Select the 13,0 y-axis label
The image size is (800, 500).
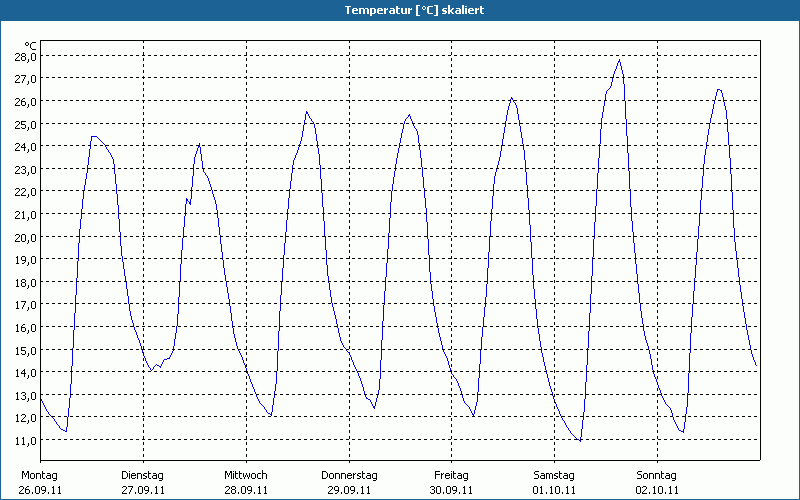25,395
